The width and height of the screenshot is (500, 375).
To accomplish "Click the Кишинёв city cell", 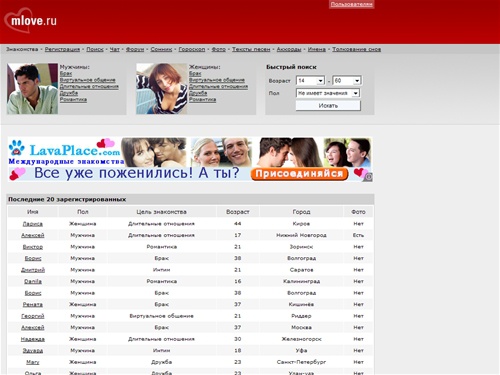I will pos(301,304).
